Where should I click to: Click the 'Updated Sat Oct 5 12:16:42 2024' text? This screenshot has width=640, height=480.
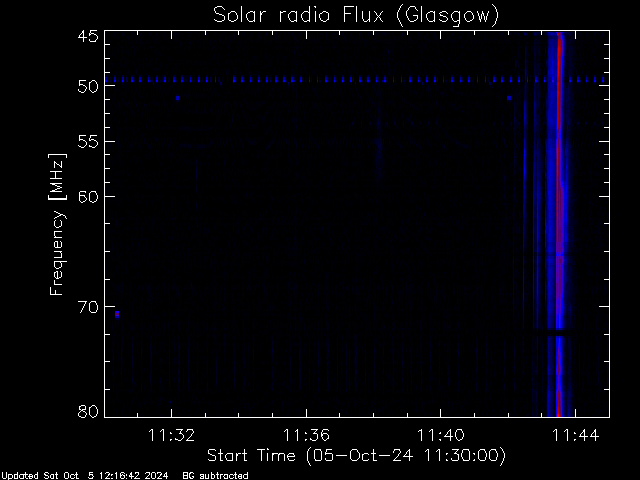coord(85,476)
